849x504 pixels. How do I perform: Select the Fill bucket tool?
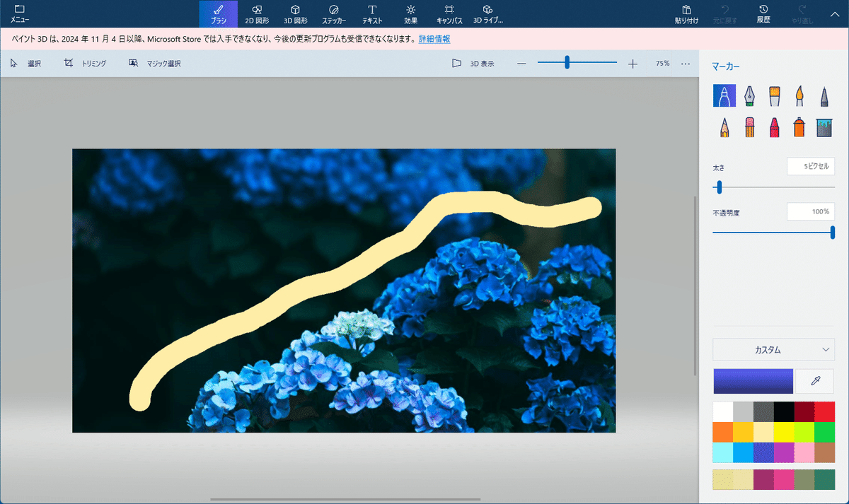824,127
